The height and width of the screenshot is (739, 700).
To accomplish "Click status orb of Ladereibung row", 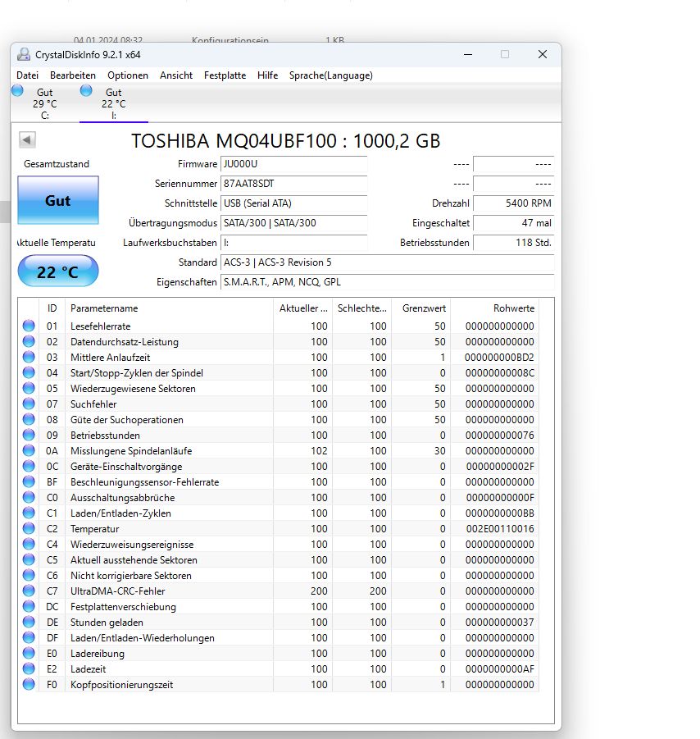I will coord(29,652).
